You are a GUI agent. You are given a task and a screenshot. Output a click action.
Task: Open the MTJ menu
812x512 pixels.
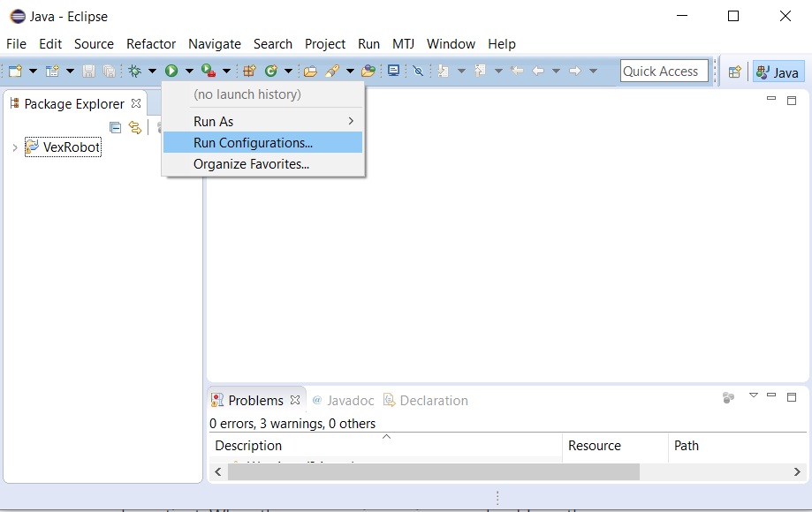(403, 44)
